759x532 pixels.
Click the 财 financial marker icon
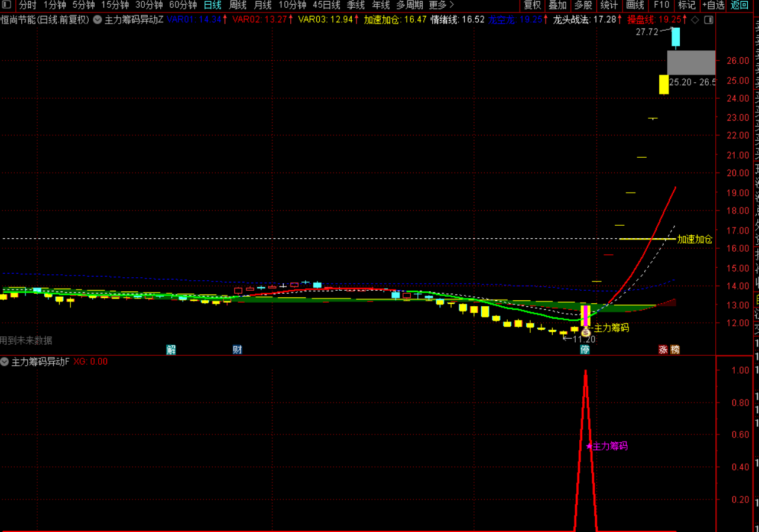point(237,349)
